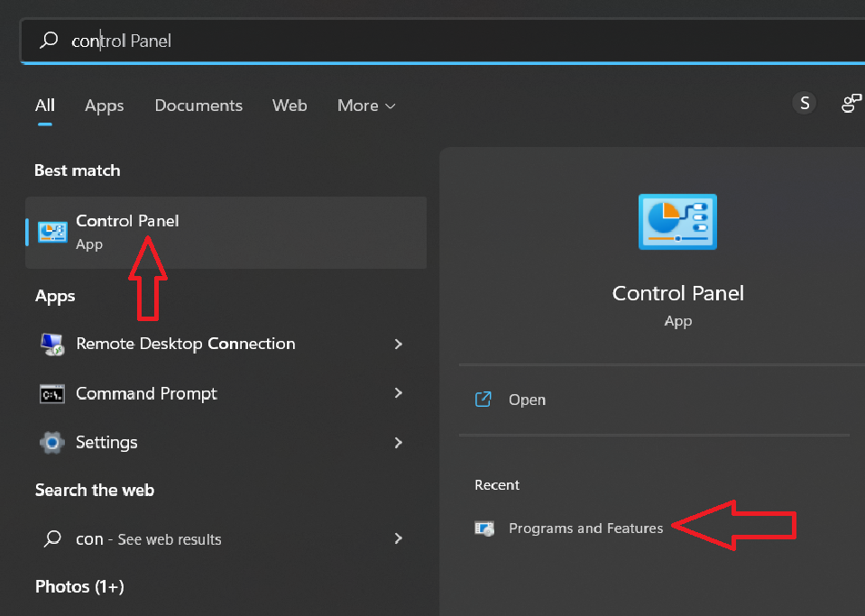Screen dimensions: 865x616
Task: Expand the 'con' web results chevron
Action: pyautogui.click(x=399, y=538)
